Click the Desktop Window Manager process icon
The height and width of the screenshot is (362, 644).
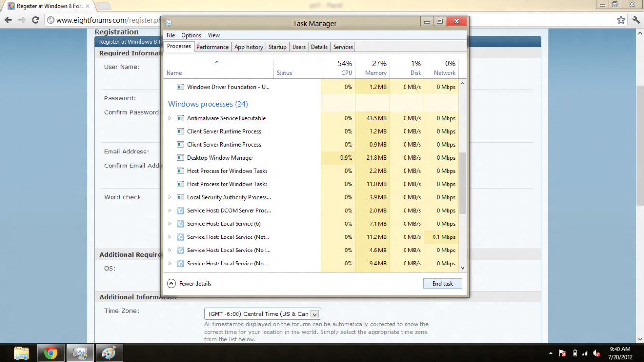[181, 158]
